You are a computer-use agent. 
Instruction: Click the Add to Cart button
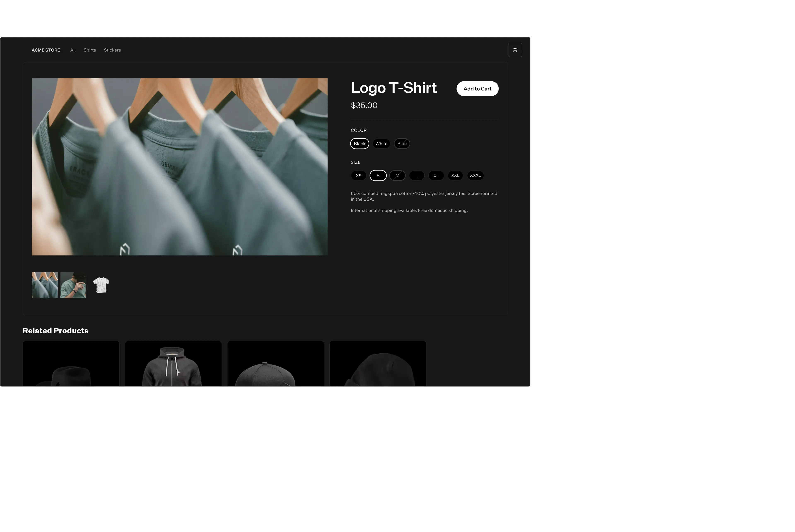tap(477, 89)
